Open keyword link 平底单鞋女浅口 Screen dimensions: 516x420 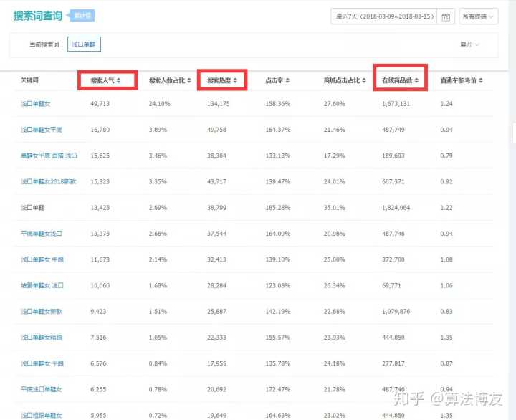41,234
